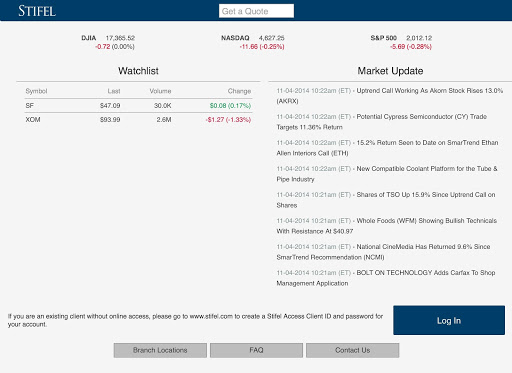Select the SF row in Watchlist

pos(138,106)
